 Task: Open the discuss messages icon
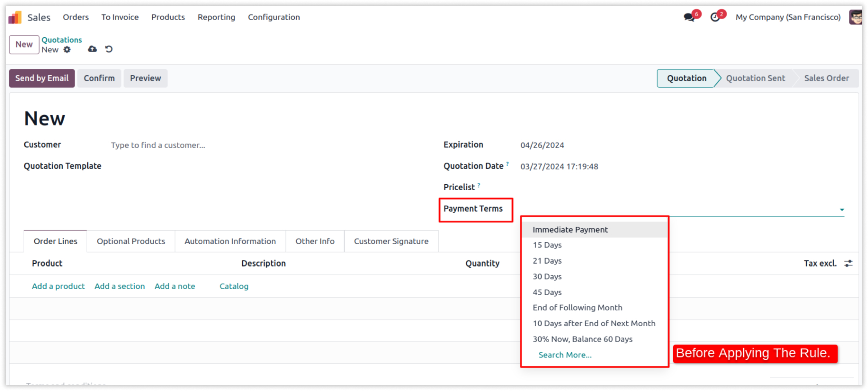pos(689,17)
